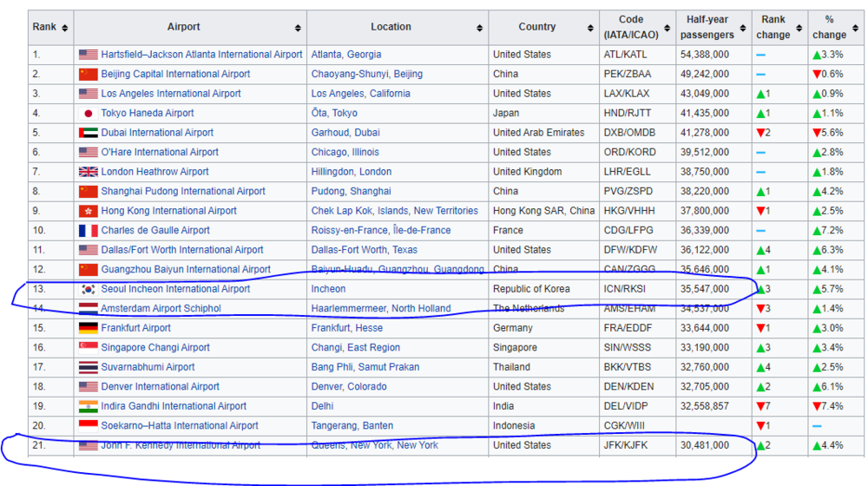
Task: Click the Singapore flag beside Changi Airport
Action: pyautogui.click(x=88, y=348)
